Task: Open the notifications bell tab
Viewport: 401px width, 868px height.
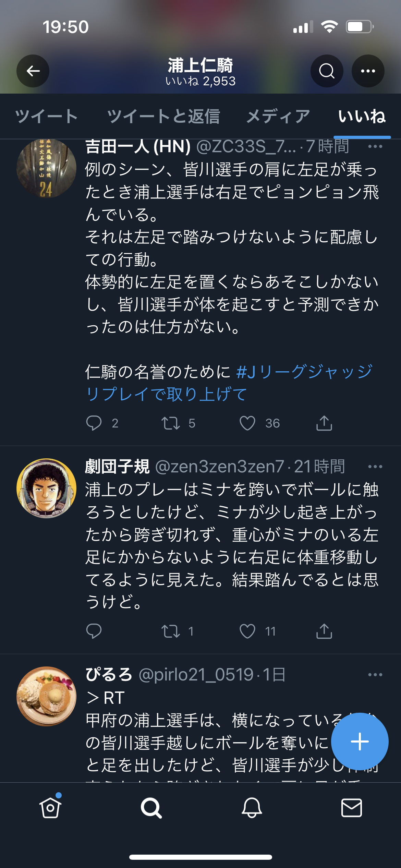Action: pos(252,808)
